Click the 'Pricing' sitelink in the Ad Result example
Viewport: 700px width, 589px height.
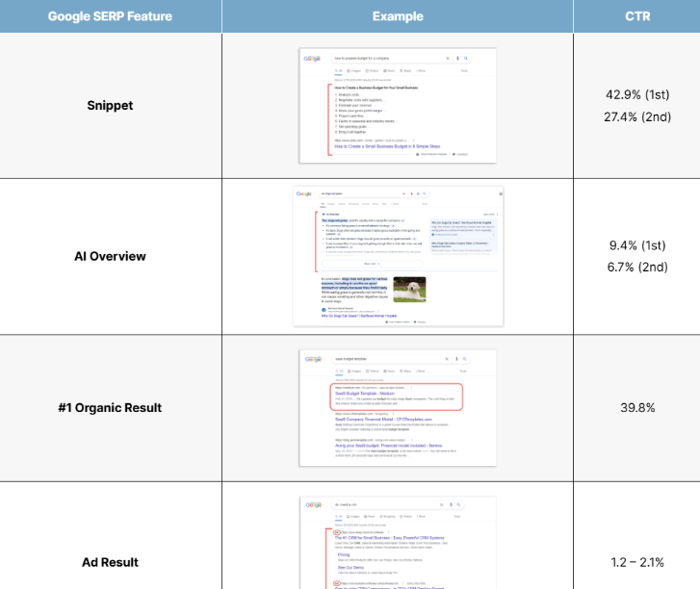coord(344,554)
